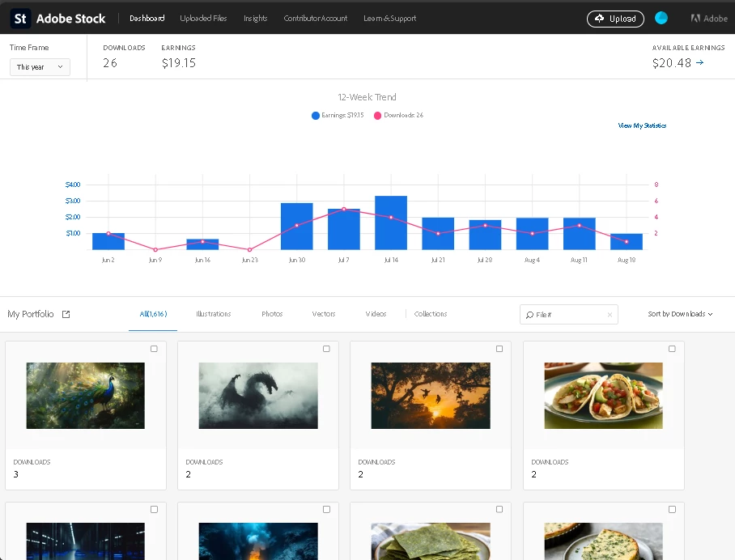Click the Adobe logo in header

(709, 19)
